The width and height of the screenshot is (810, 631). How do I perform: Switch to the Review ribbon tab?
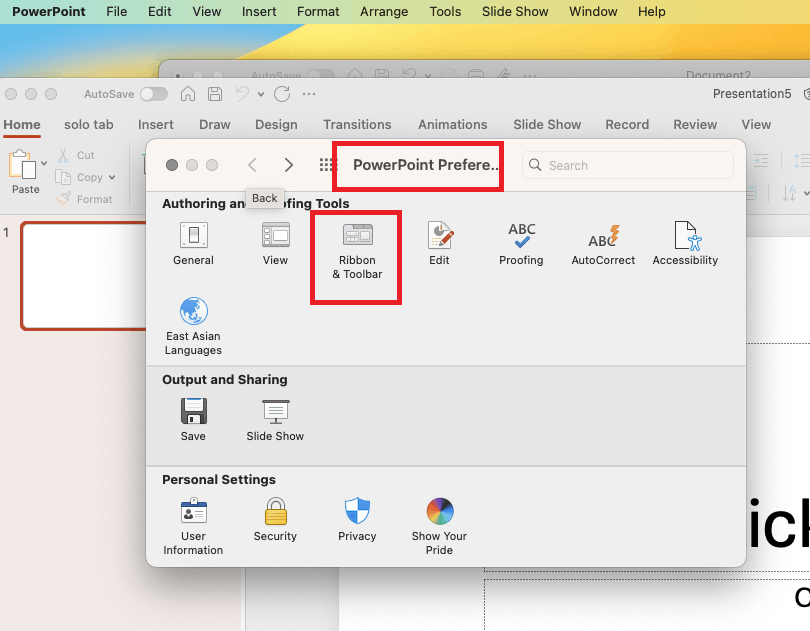tap(695, 125)
